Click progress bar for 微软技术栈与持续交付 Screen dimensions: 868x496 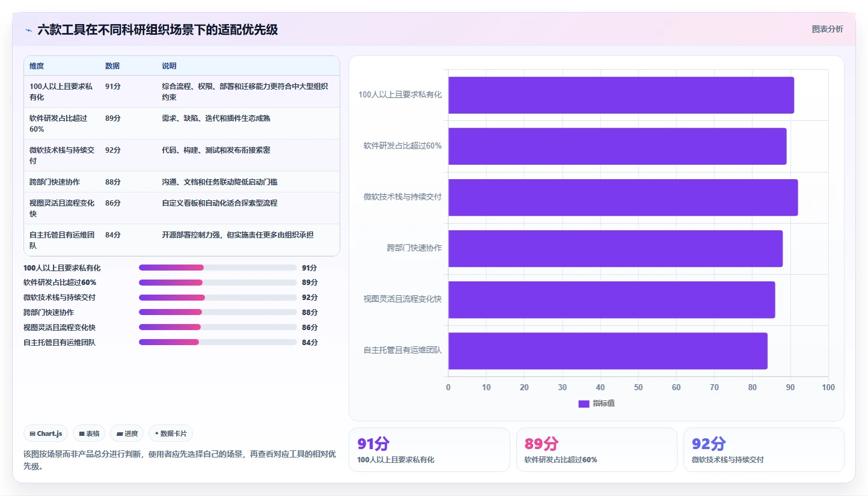218,297
